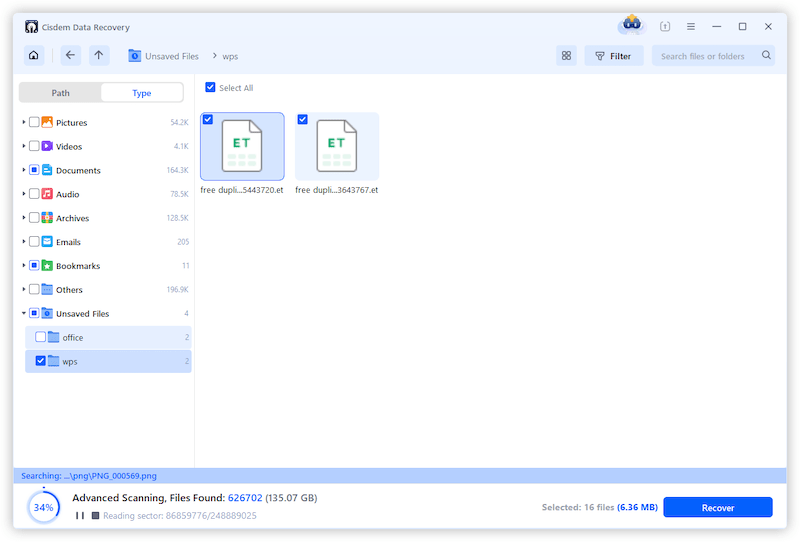Expand the Documents tree node
This screenshot has width=800, height=542.
[23, 170]
